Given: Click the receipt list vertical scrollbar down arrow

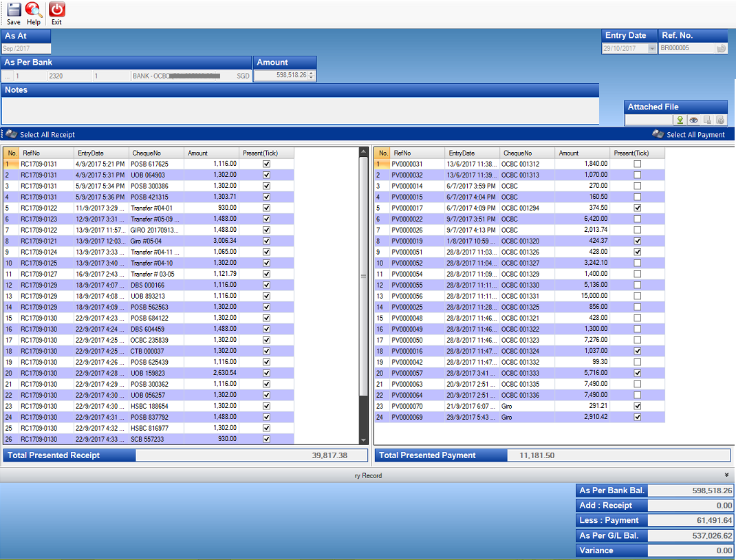Looking at the screenshot, I should [x=364, y=440].
